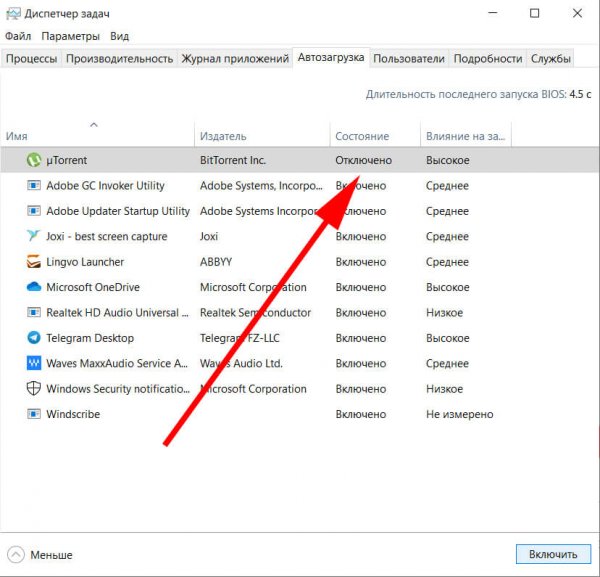Viewport: 600px width, 577px height.
Task: Open the Журнал приложений tab
Action: point(235,59)
